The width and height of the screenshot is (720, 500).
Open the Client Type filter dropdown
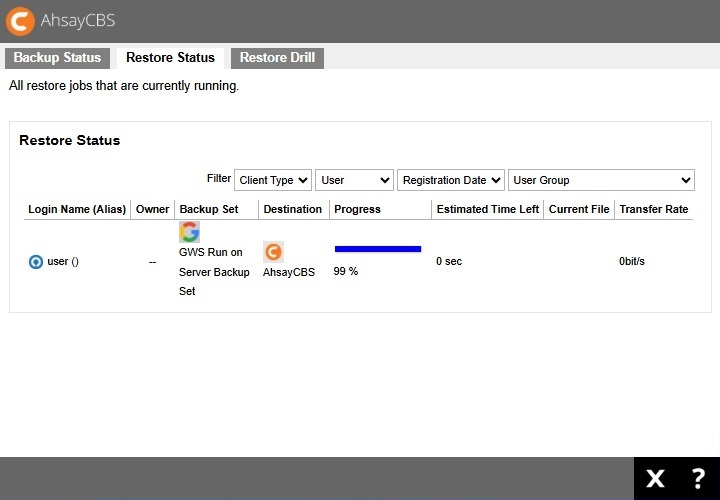click(x=273, y=180)
